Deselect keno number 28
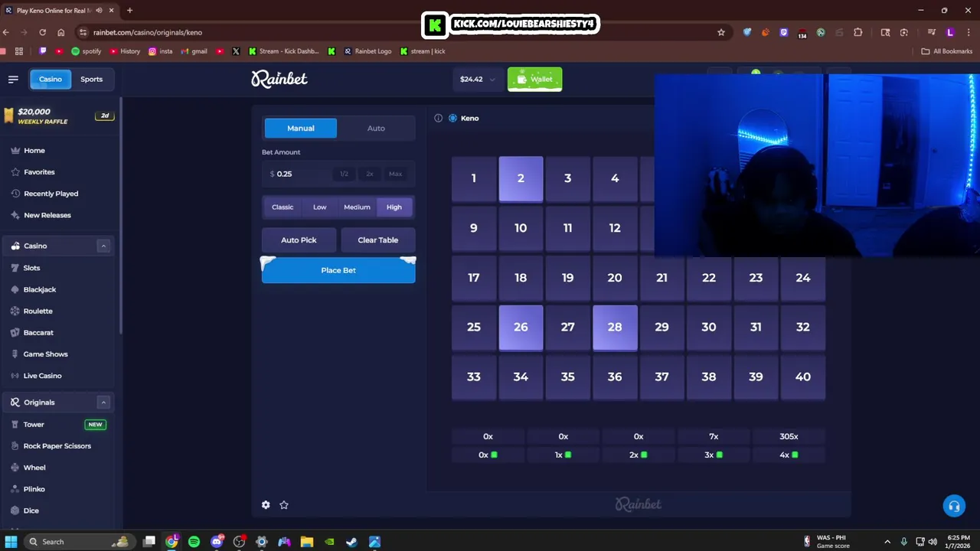 (x=615, y=328)
